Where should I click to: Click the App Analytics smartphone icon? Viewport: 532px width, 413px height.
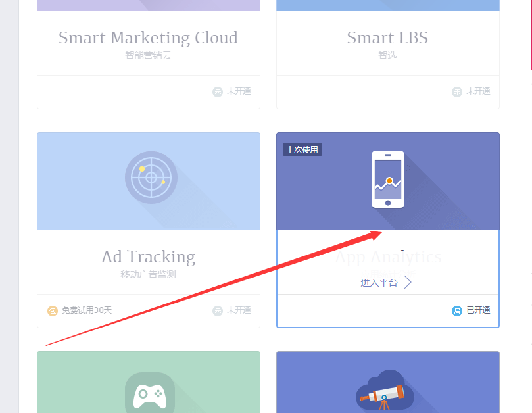388,179
